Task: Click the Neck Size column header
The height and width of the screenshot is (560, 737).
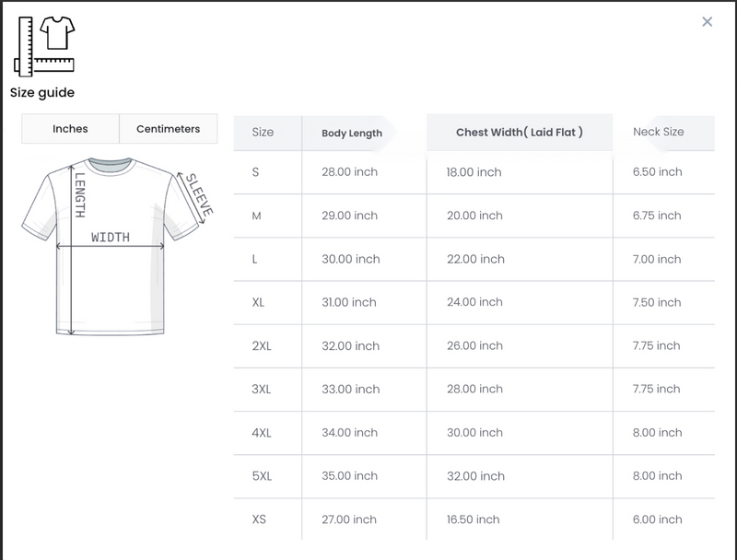Action: pyautogui.click(x=658, y=133)
